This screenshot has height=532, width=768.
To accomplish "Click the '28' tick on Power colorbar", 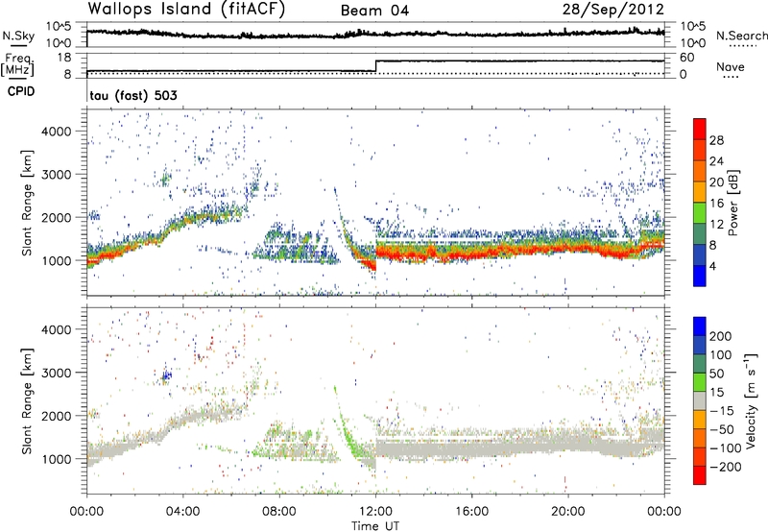I will click(716, 140).
